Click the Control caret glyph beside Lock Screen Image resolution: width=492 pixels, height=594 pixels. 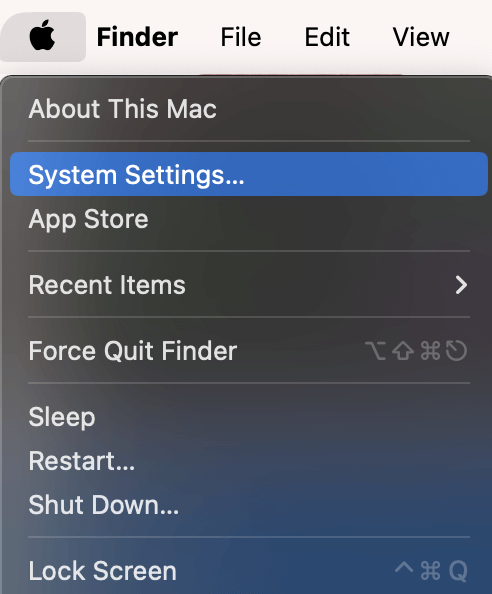tap(404, 567)
